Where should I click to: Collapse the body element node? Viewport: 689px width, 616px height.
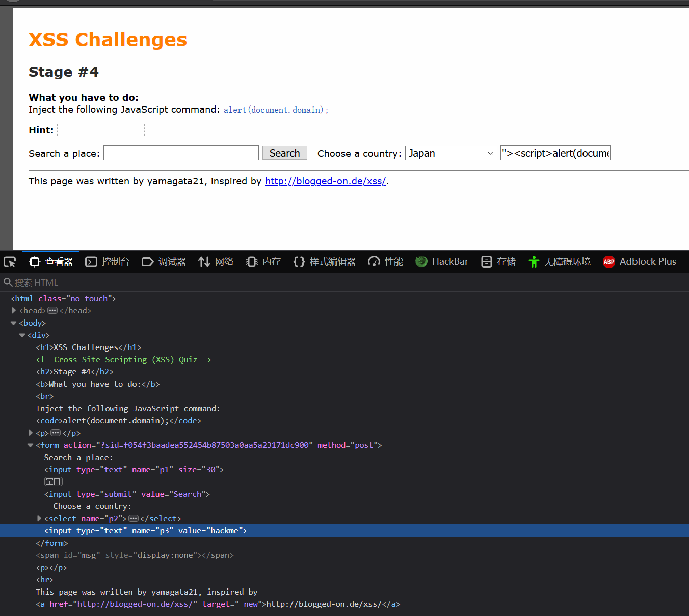[x=14, y=323]
